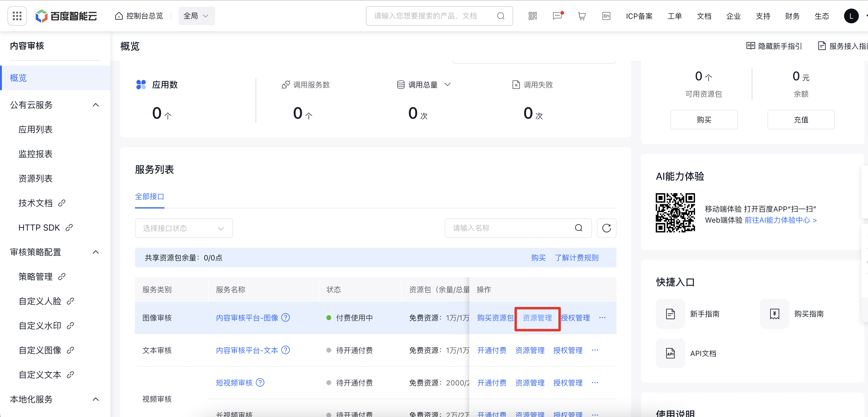This screenshot has height=417, width=868.
Task: Go to 控制台总览 home
Action: tap(139, 16)
